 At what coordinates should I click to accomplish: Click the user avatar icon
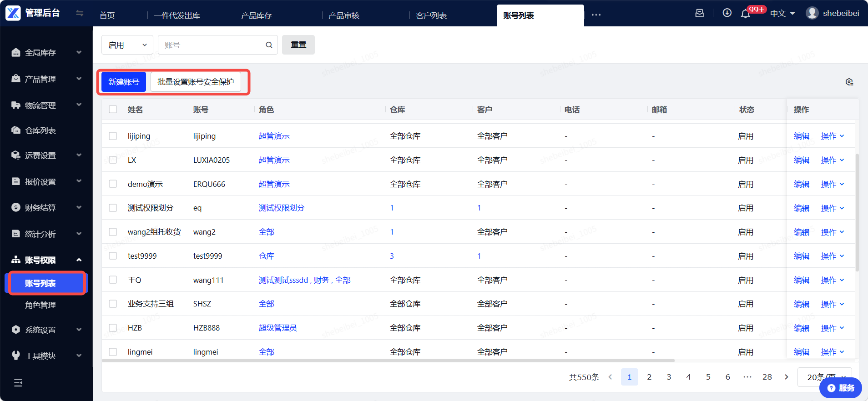tap(812, 13)
